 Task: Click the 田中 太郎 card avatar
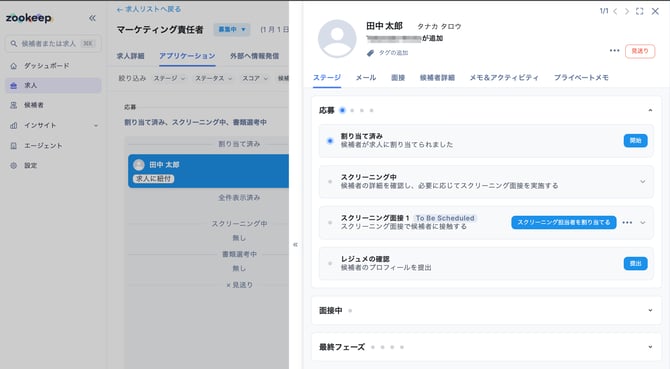pyautogui.click(x=139, y=165)
